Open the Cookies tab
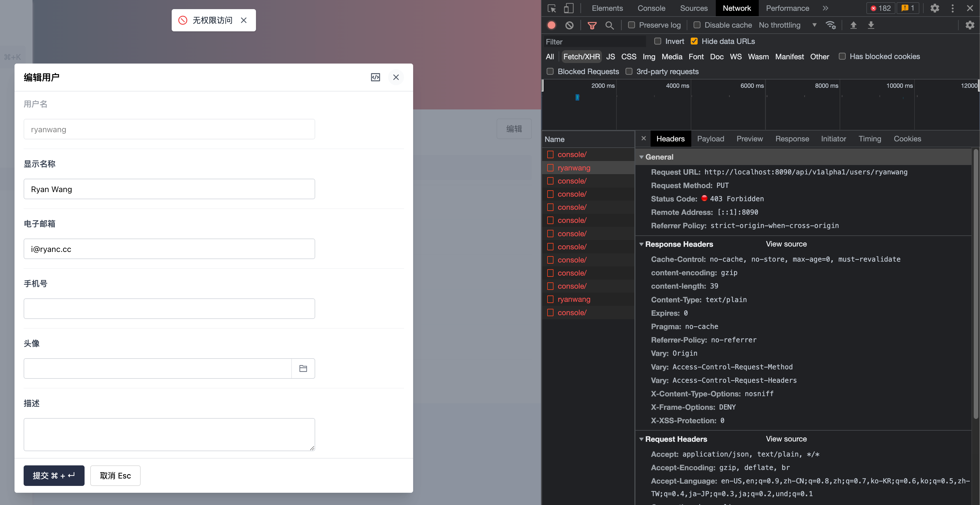 tap(907, 139)
